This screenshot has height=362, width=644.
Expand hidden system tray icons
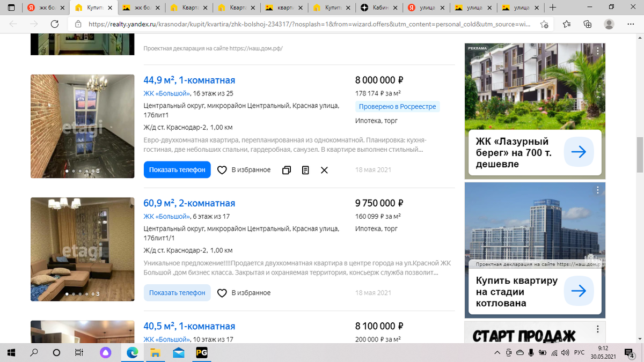point(497,352)
